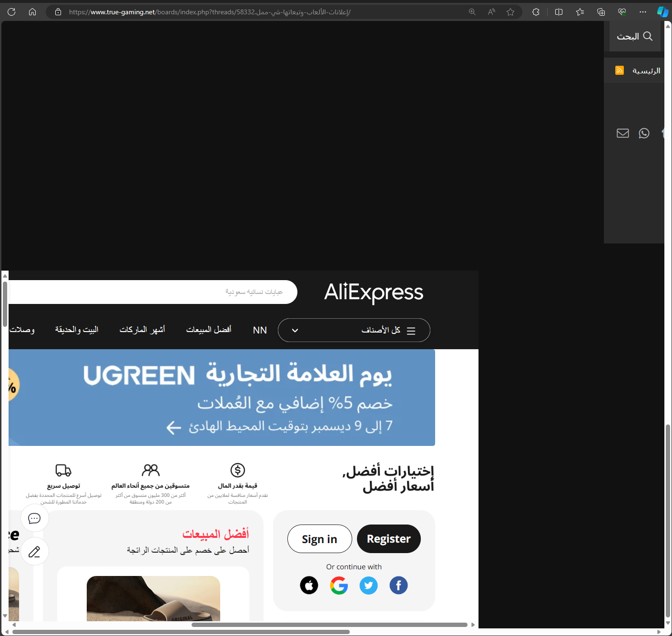Share via WhatsApp icon
Image resolution: width=672 pixels, height=636 pixels.
(x=644, y=133)
